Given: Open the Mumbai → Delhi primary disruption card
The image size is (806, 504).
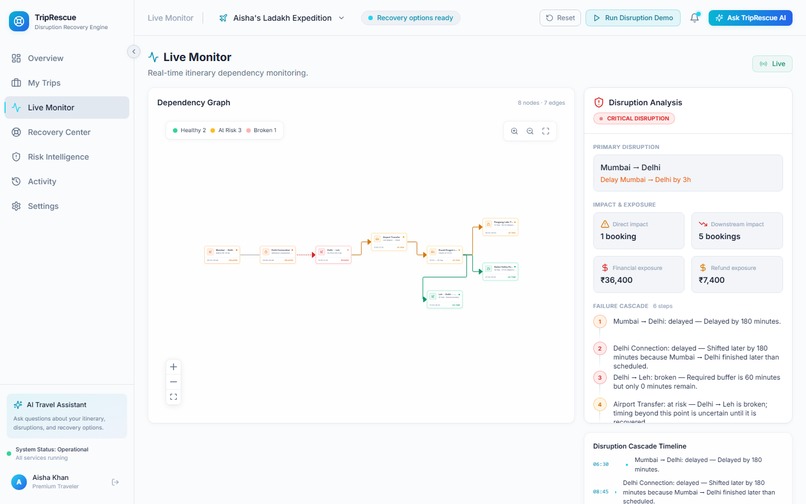Looking at the screenshot, I should click(x=688, y=173).
